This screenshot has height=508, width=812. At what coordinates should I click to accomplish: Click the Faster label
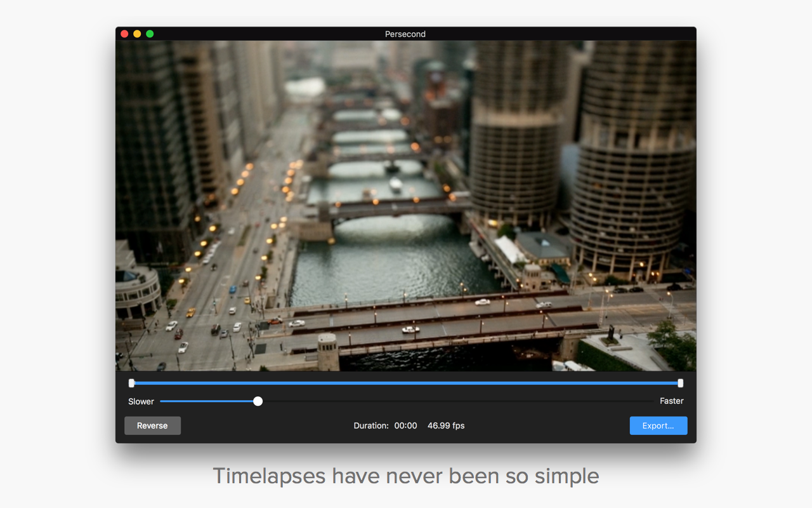click(x=671, y=401)
